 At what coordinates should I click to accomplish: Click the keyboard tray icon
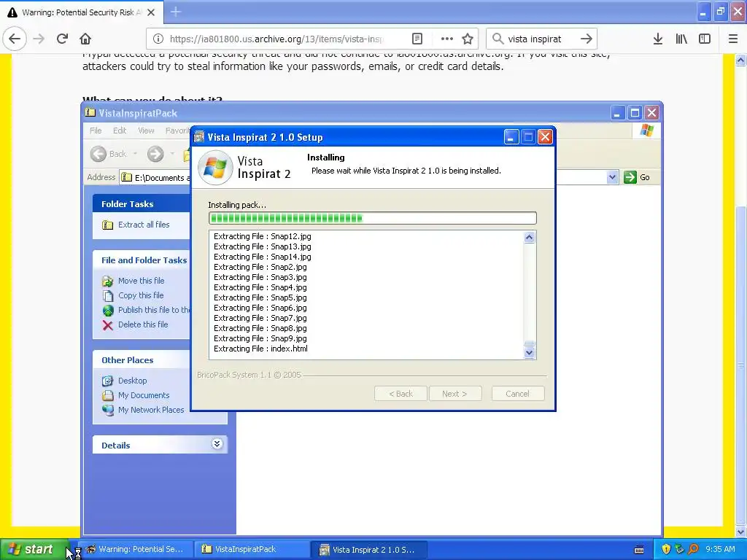pos(639,550)
